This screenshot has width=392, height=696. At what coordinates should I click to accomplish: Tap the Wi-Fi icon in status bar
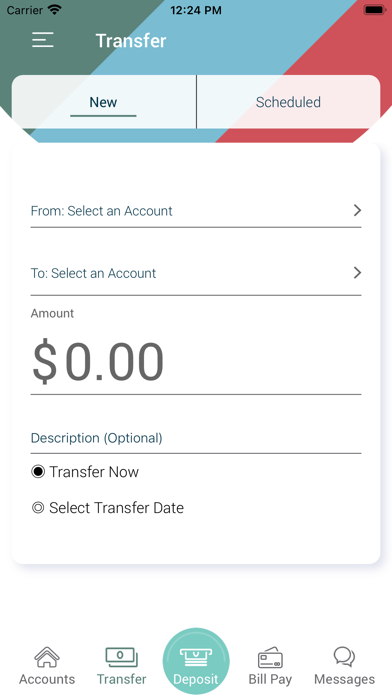(55, 10)
